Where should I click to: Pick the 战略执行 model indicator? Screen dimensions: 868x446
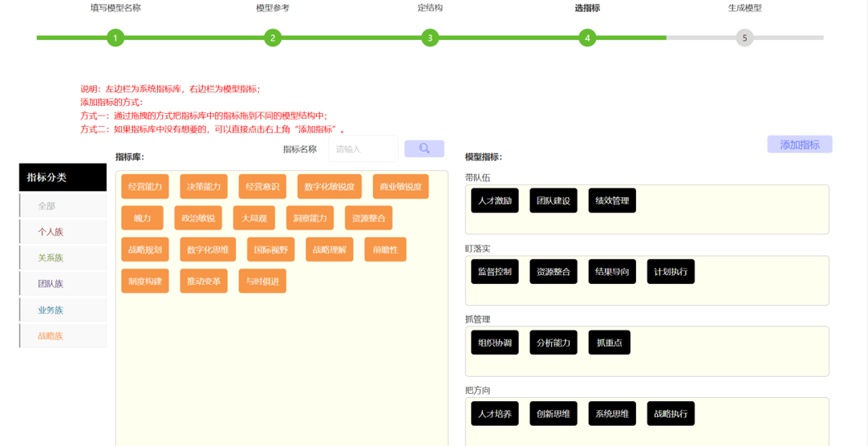tap(671, 414)
